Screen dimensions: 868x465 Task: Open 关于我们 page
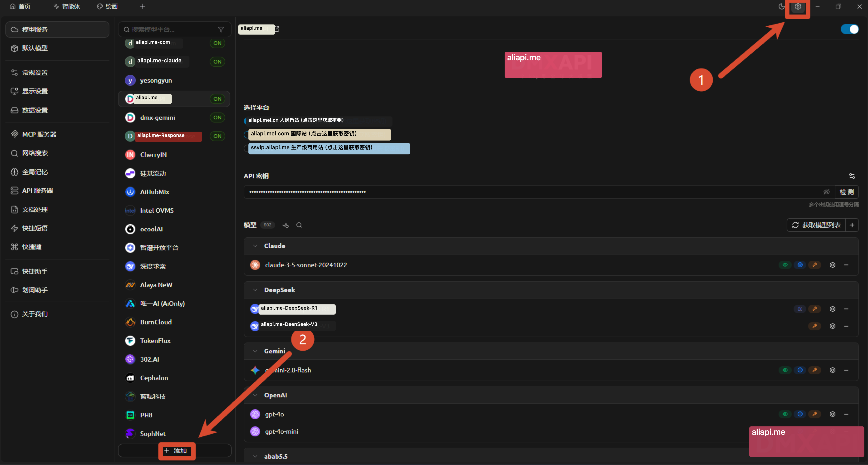(x=57, y=314)
